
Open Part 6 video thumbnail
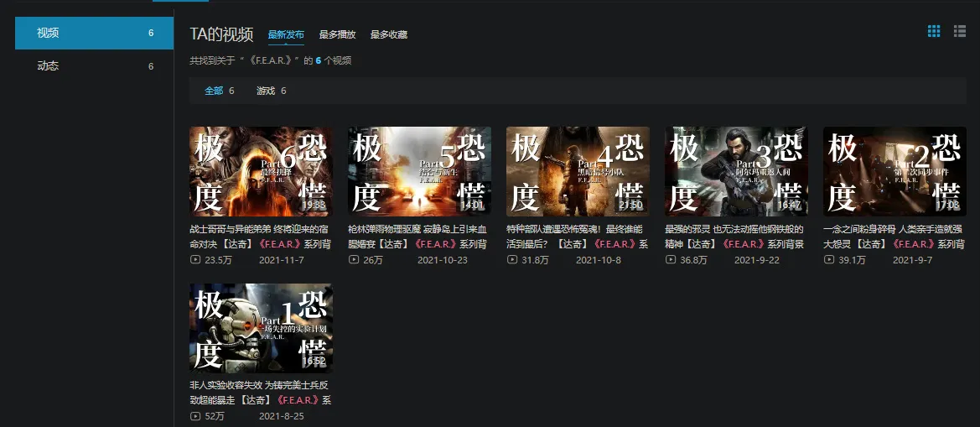point(262,171)
